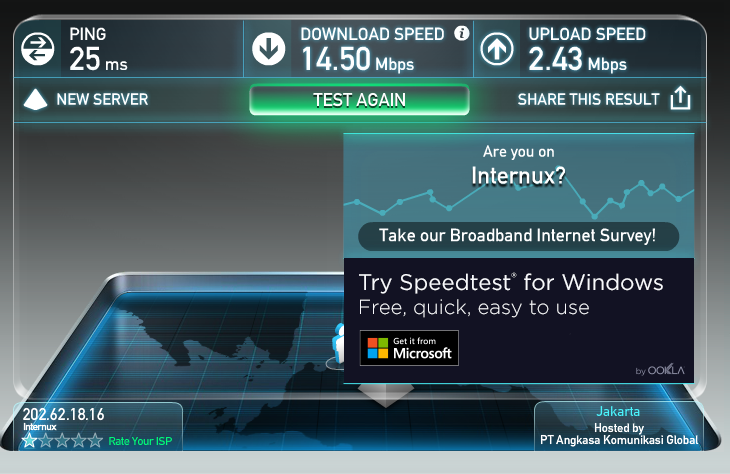Click the ping arrows icon
Screen dimensions: 730x474
point(37,49)
